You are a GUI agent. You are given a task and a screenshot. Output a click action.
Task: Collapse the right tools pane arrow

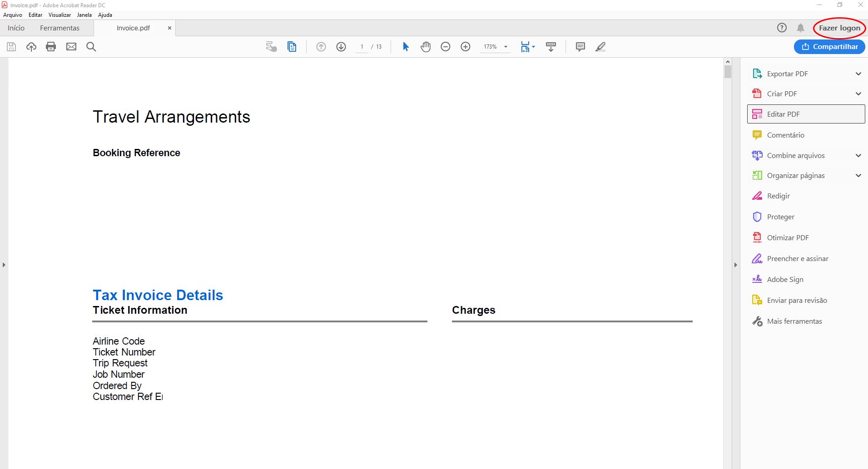(736, 265)
